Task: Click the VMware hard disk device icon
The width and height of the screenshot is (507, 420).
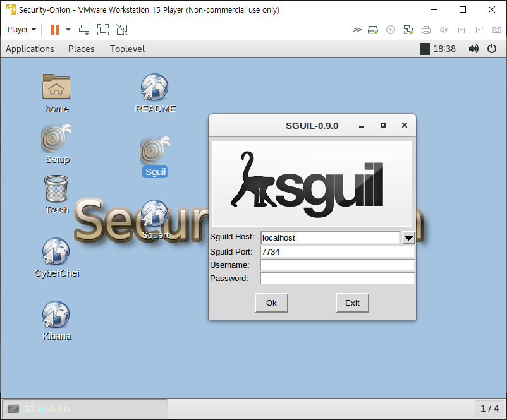Action: coord(373,30)
